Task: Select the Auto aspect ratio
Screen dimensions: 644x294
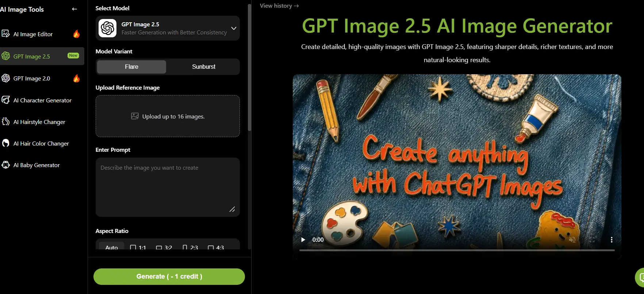Action: (x=111, y=246)
